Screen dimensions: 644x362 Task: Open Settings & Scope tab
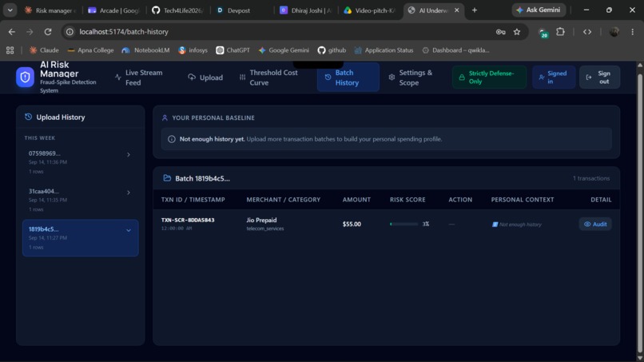pos(411,78)
